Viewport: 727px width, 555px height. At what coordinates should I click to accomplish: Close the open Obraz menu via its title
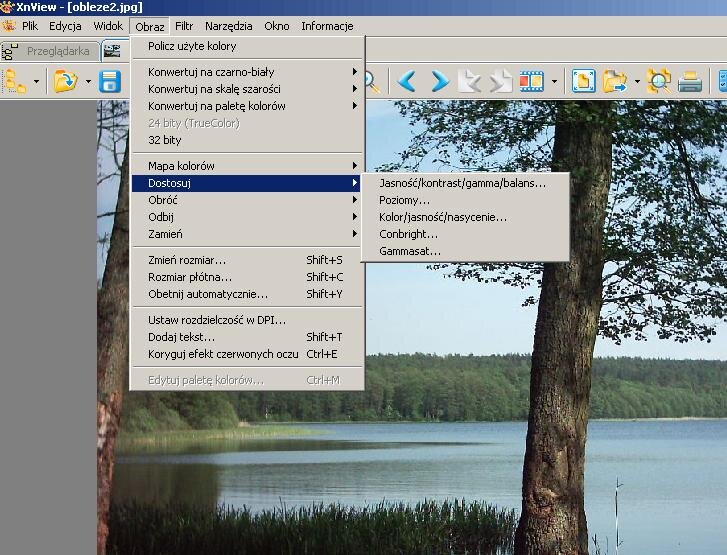[x=150, y=26]
